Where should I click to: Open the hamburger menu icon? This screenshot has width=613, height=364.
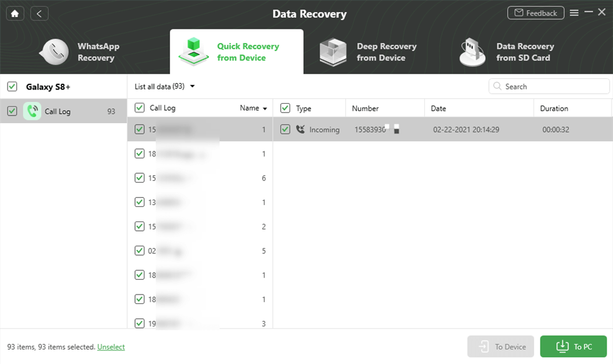574,13
